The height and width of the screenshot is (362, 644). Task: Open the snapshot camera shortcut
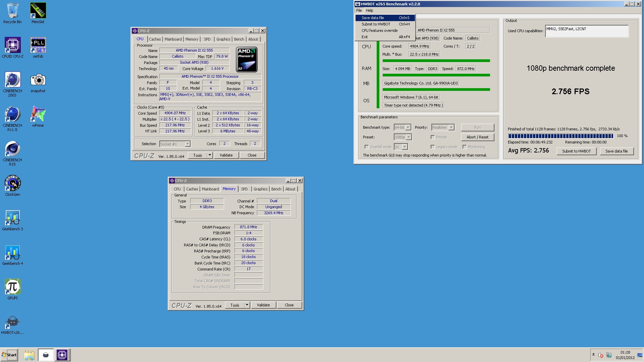[x=38, y=82]
